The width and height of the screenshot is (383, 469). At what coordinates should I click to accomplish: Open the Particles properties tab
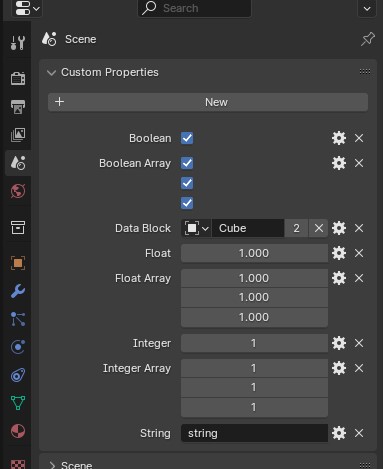pos(18,319)
